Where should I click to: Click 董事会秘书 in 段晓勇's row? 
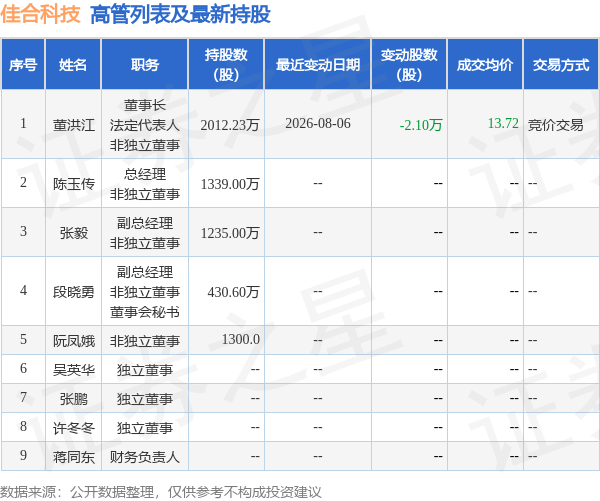coord(145,312)
